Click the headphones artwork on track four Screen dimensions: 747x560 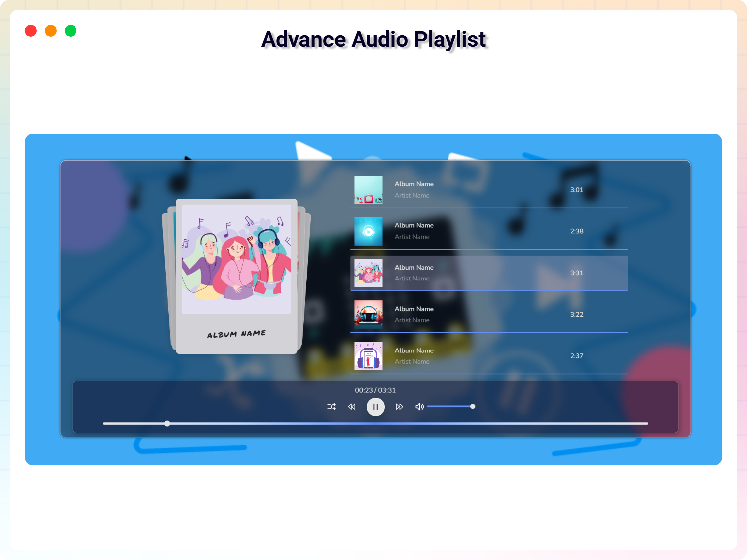click(368, 314)
